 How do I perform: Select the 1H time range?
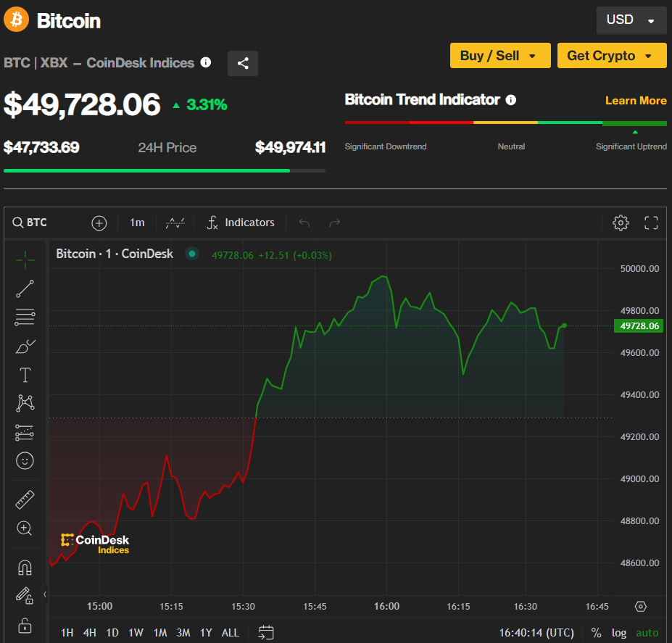67,633
